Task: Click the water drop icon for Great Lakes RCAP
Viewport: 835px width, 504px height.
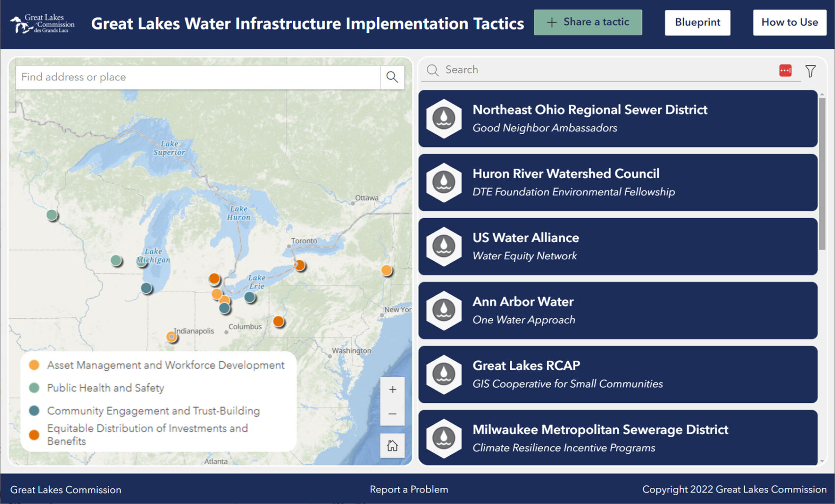Action: pyautogui.click(x=444, y=374)
